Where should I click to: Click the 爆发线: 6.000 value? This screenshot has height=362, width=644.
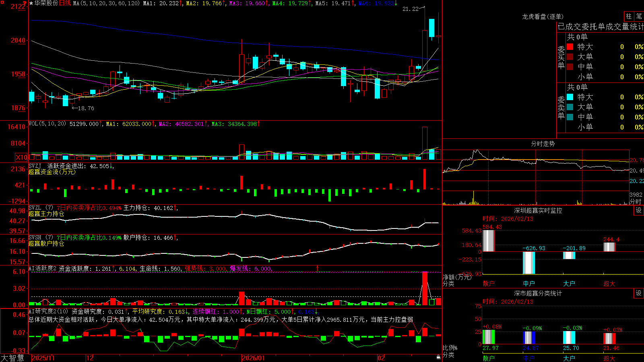(250, 268)
